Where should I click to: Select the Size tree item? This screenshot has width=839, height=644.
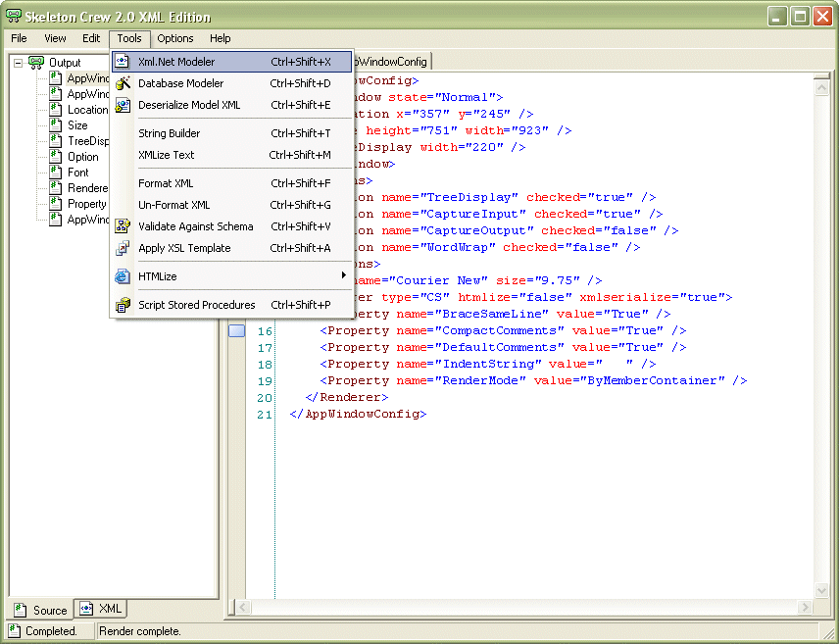pos(77,125)
